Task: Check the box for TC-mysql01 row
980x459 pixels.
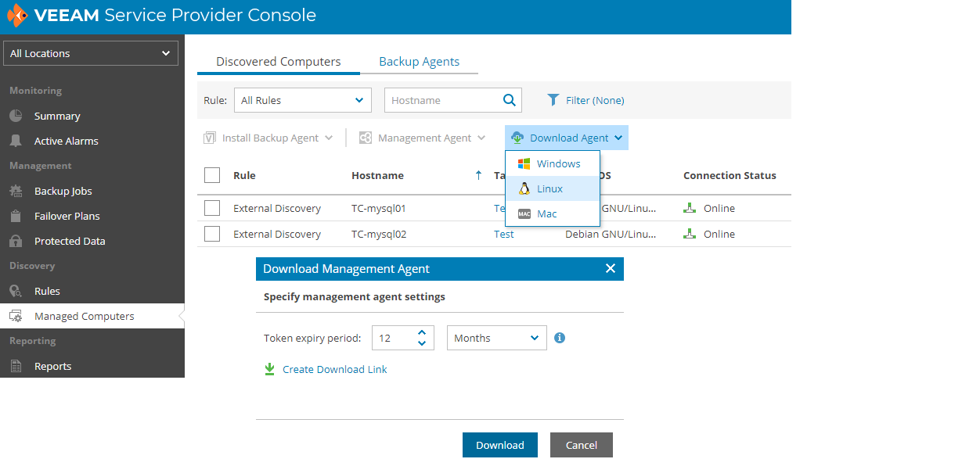Action: click(212, 208)
